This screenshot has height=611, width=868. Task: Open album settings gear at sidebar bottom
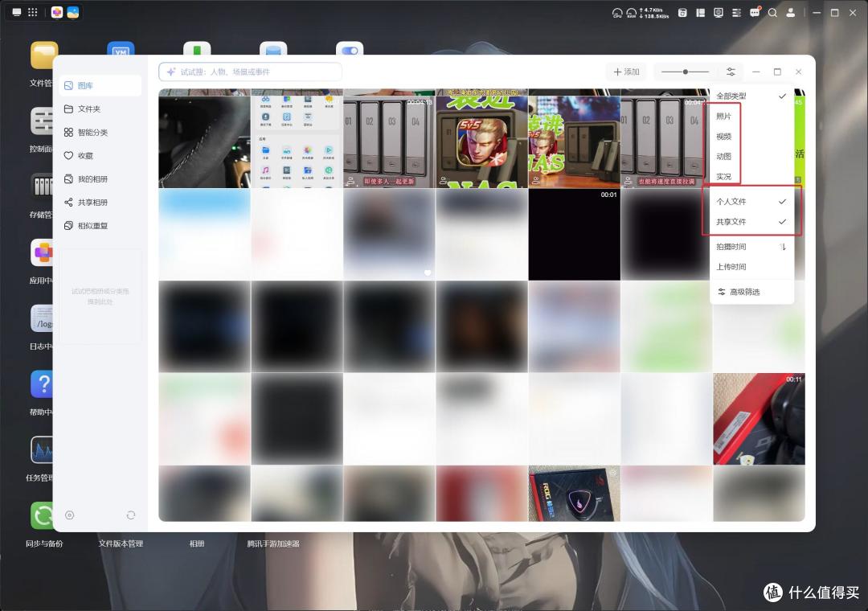(70, 515)
